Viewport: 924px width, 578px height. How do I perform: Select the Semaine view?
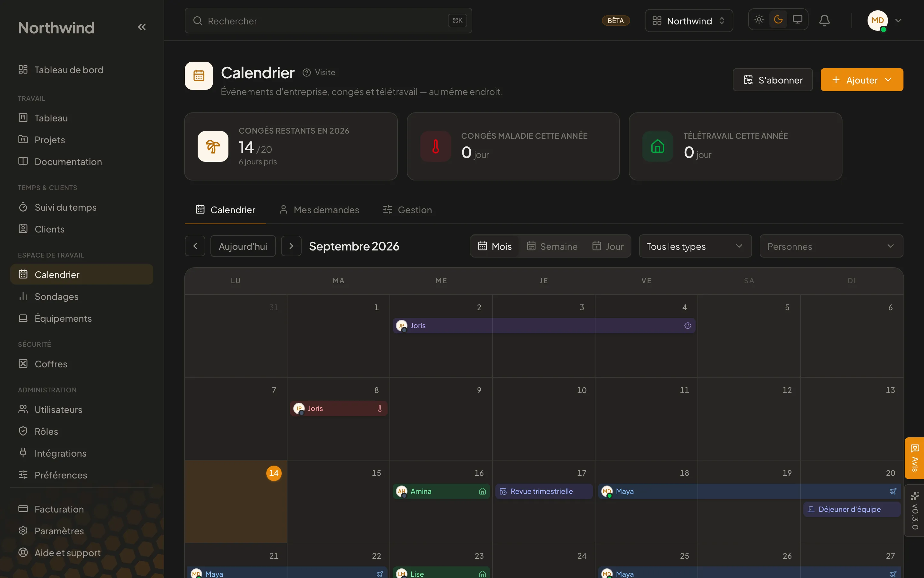tap(552, 246)
